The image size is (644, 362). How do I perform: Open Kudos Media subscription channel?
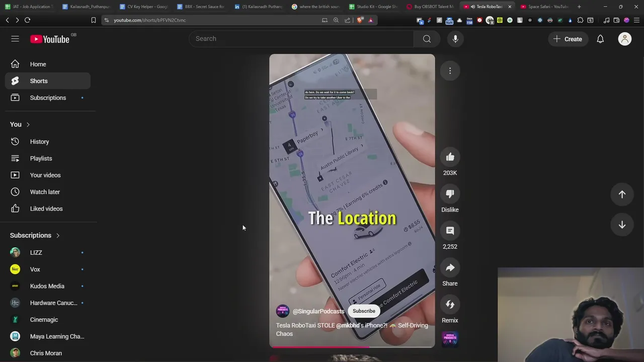click(48, 286)
